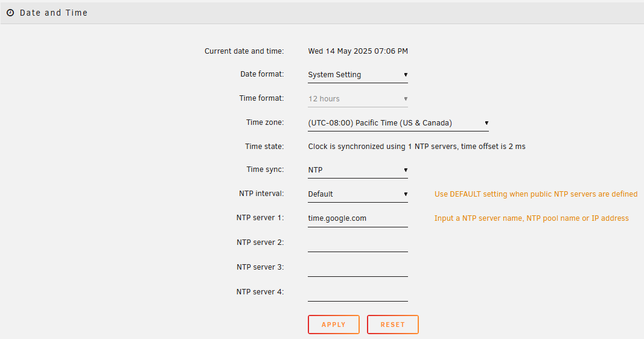The width and height of the screenshot is (644, 339).
Task: Open the Time format 12 hours dropdown
Action: tap(357, 99)
